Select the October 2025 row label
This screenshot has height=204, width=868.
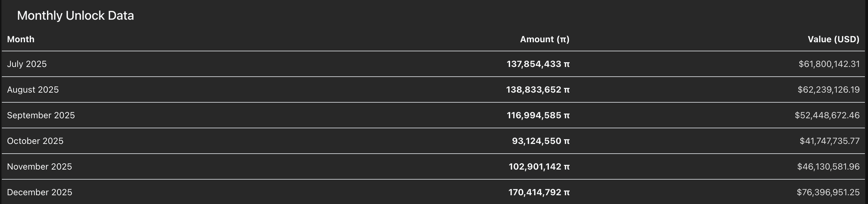tap(35, 141)
